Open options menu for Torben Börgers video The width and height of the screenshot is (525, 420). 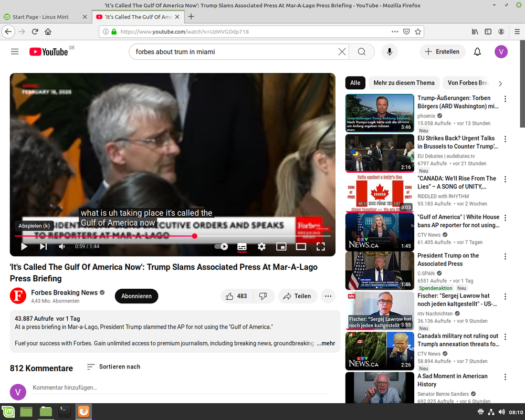[505, 99]
